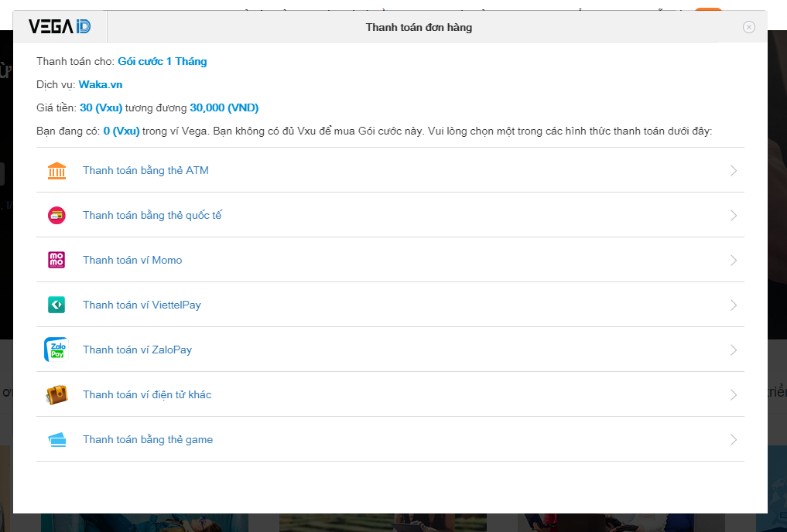Expand the Momo payment row chevron
787x532 pixels.
pyautogui.click(x=733, y=261)
